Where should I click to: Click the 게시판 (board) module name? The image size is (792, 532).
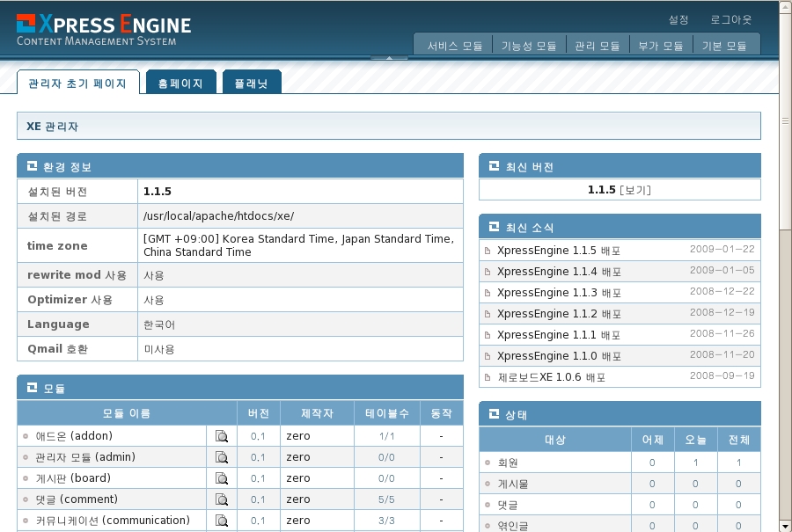pyautogui.click(x=73, y=478)
